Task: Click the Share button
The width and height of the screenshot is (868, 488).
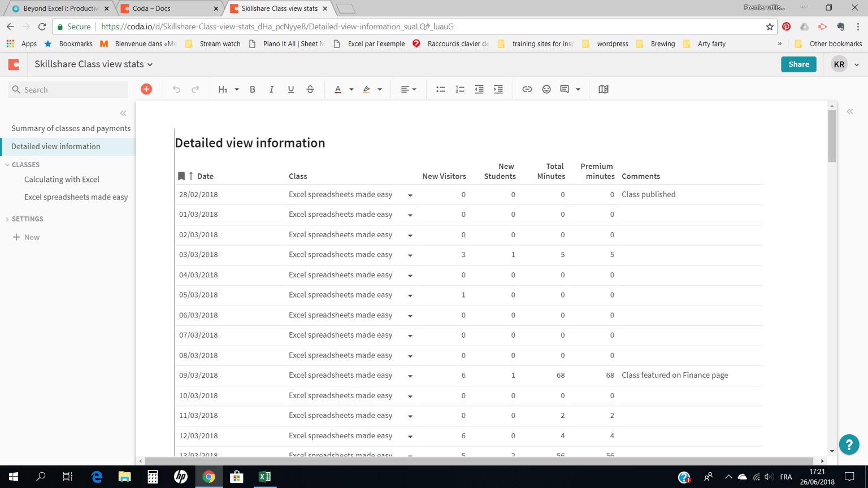Action: (798, 64)
